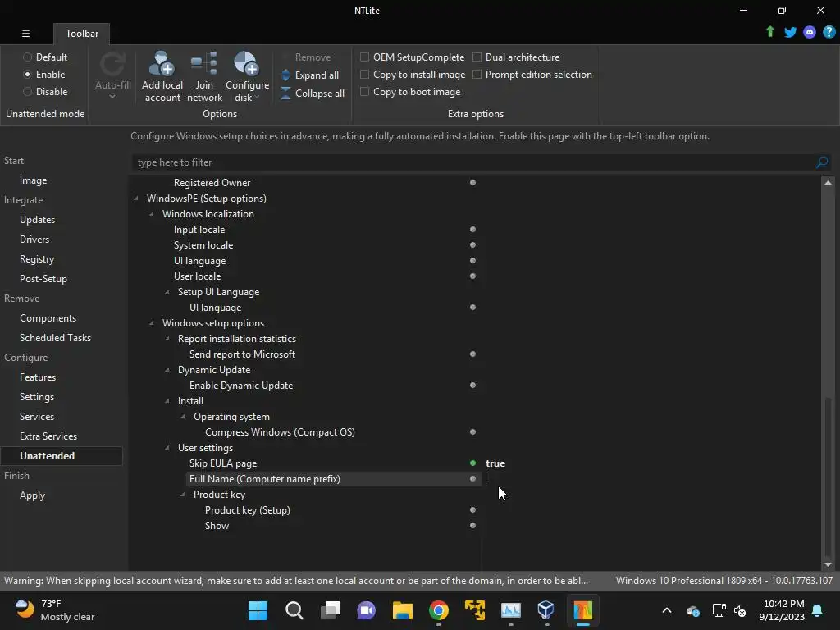The width and height of the screenshot is (840, 630).
Task: Open the Features page
Action: (38, 377)
